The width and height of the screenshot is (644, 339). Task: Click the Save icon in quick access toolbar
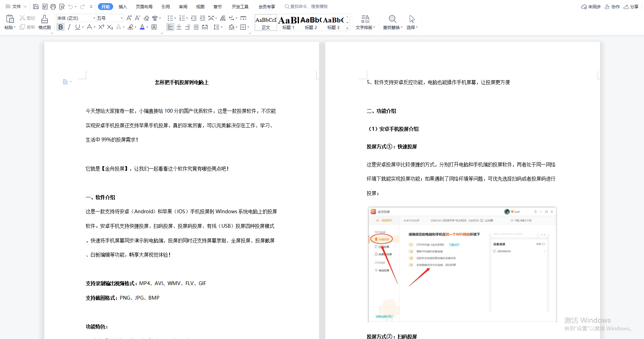(x=36, y=7)
